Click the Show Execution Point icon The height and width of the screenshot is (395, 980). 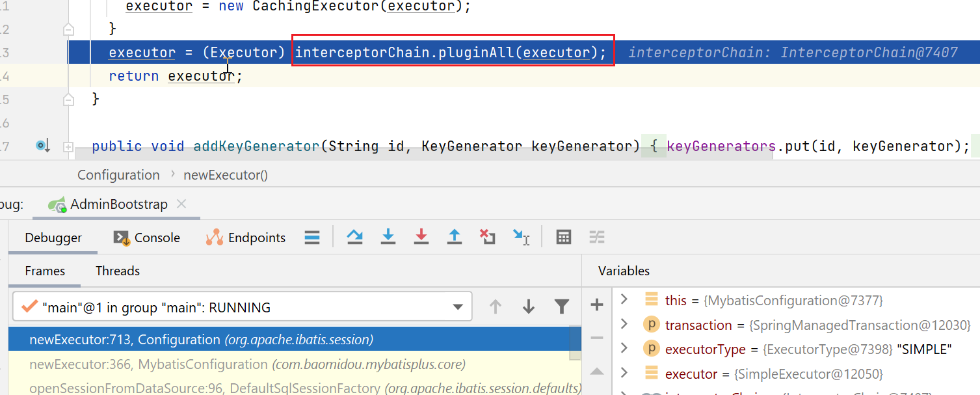click(x=312, y=238)
